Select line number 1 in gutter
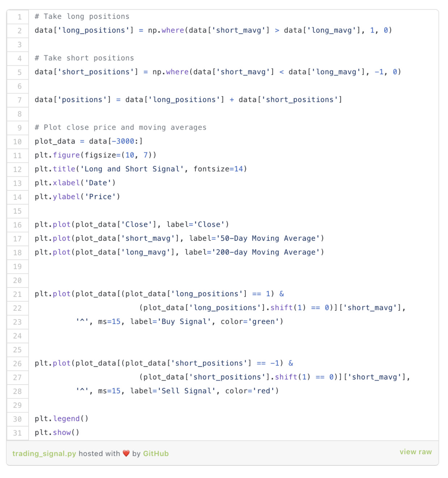 click(20, 17)
